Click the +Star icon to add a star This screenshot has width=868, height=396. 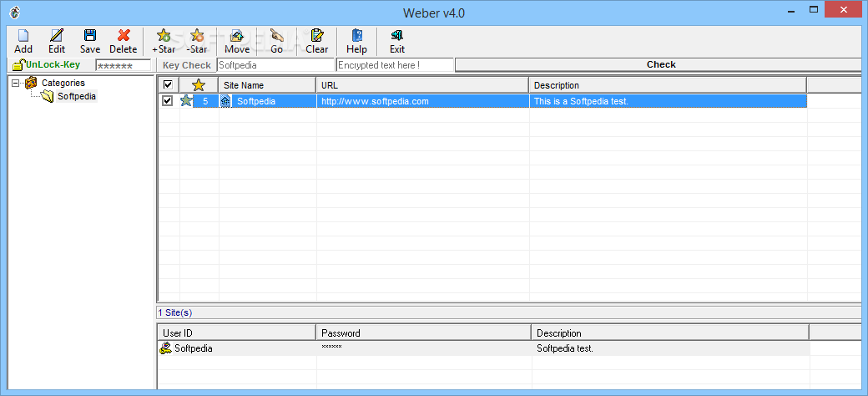coord(164,36)
